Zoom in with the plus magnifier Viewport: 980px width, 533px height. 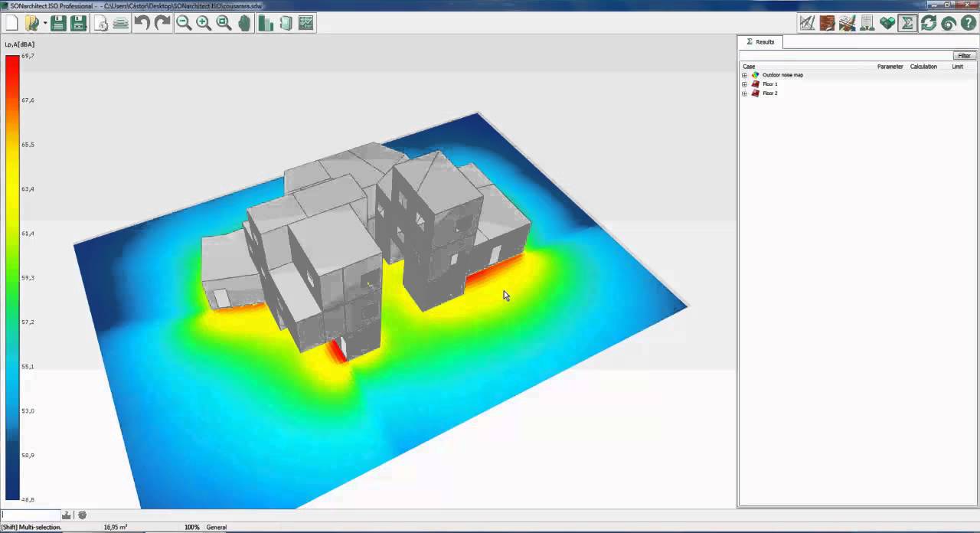coord(204,23)
